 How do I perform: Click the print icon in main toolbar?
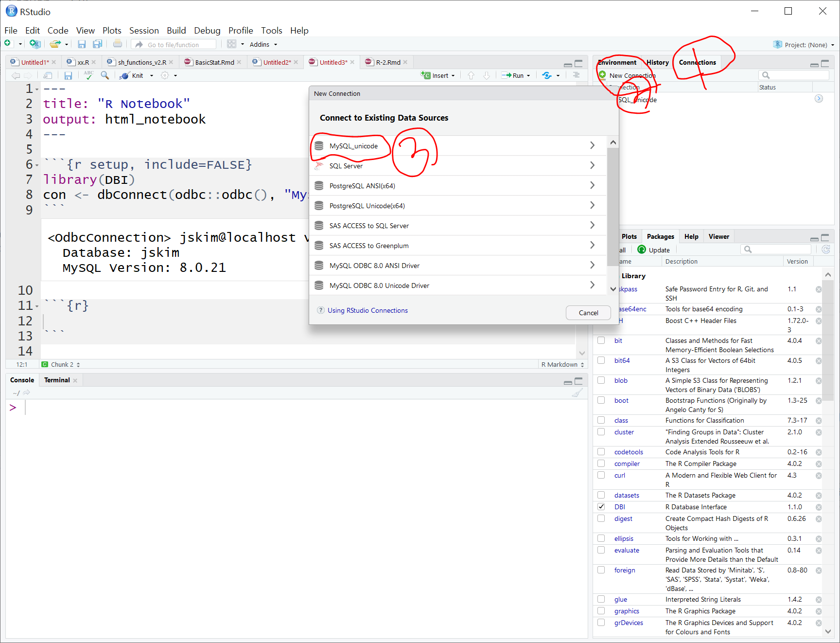tap(118, 44)
